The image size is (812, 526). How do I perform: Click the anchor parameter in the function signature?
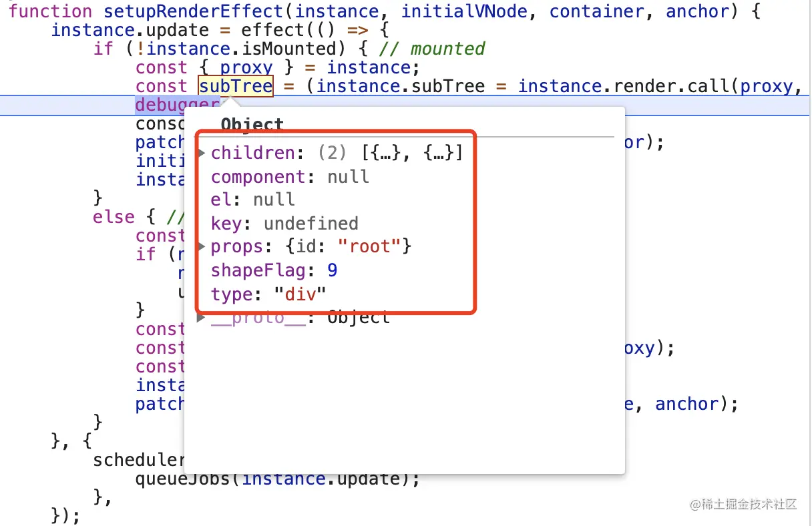[x=697, y=11]
